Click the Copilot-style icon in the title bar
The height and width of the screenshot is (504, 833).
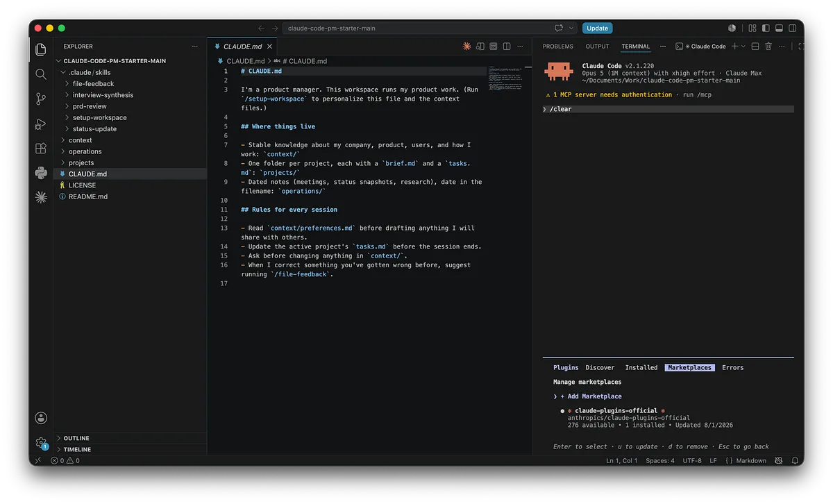732,28
